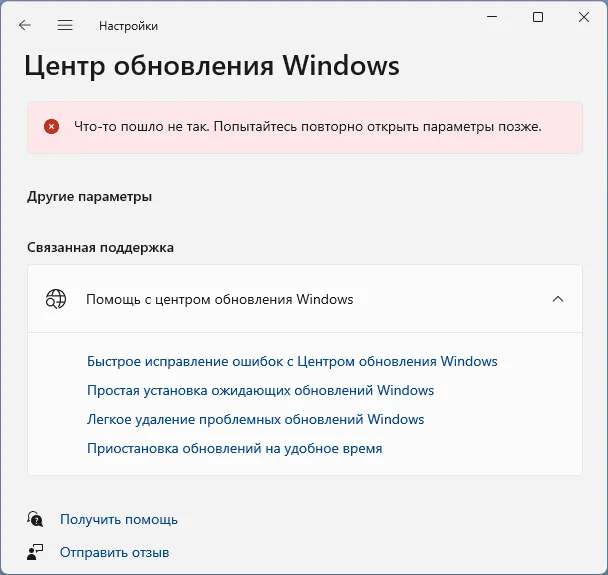The height and width of the screenshot is (575, 608).
Task: Click the Получить помощь link
Action: tap(118, 519)
